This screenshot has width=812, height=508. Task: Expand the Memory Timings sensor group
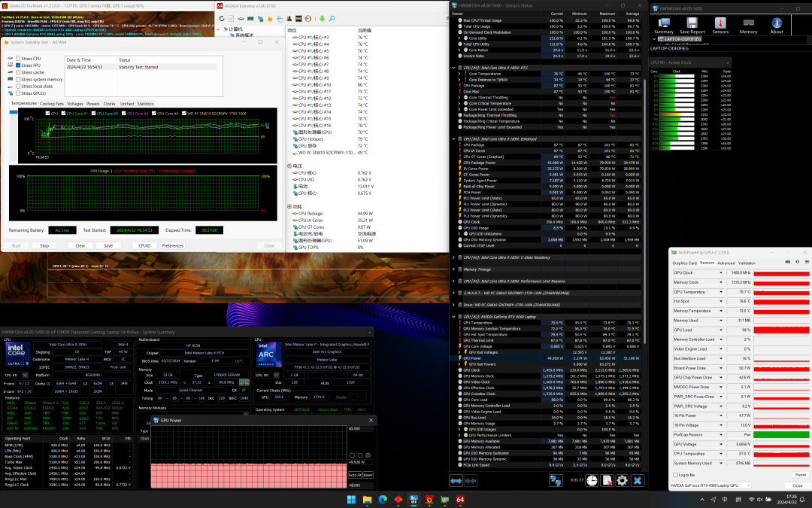455,269
